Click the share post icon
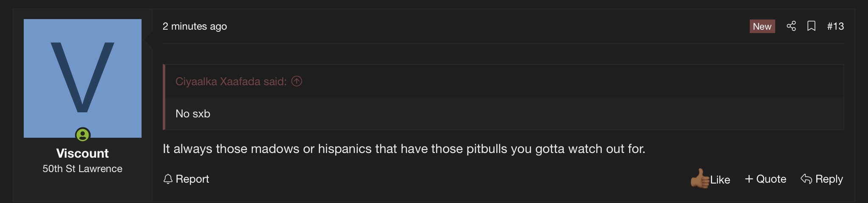868x203 pixels. pyautogui.click(x=791, y=26)
